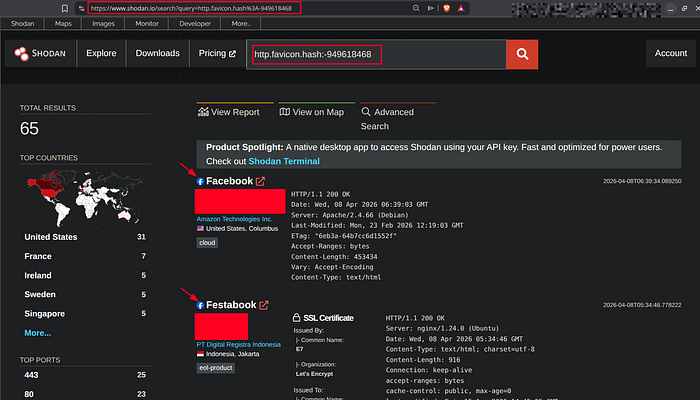The image size is (700, 400).
Task: Open the Festabook result title
Action: (x=231, y=305)
